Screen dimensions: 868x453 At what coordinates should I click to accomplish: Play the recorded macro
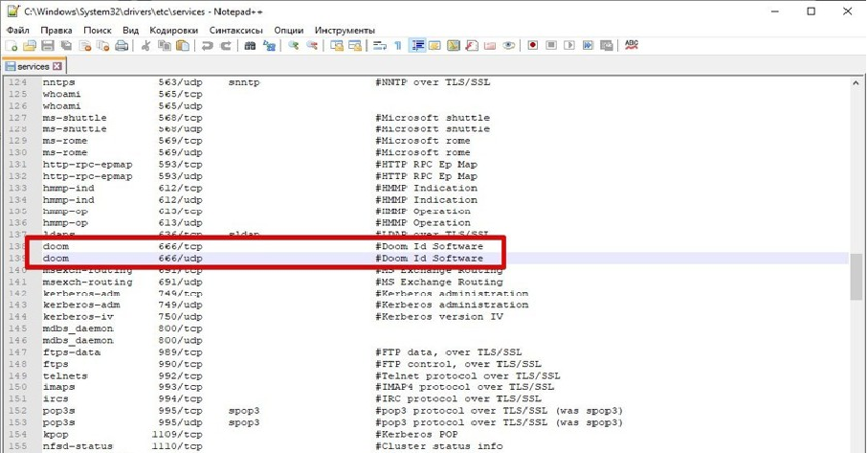(x=569, y=46)
